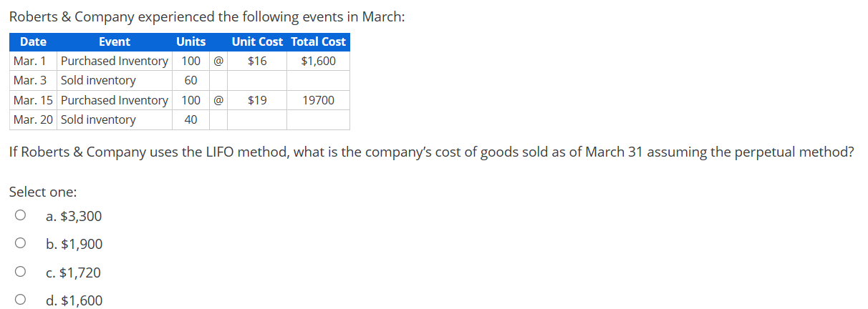Click the LIFO method question text
The height and width of the screenshot is (309, 868).
point(430,152)
